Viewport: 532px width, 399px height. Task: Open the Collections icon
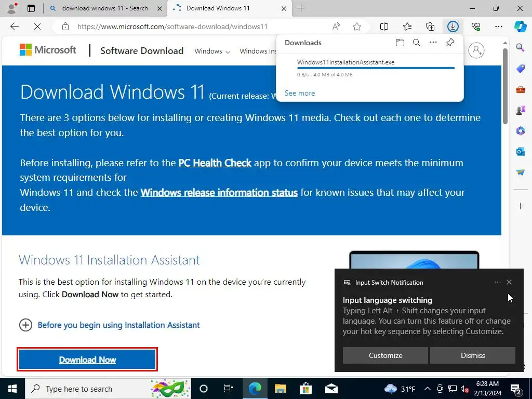click(430, 26)
